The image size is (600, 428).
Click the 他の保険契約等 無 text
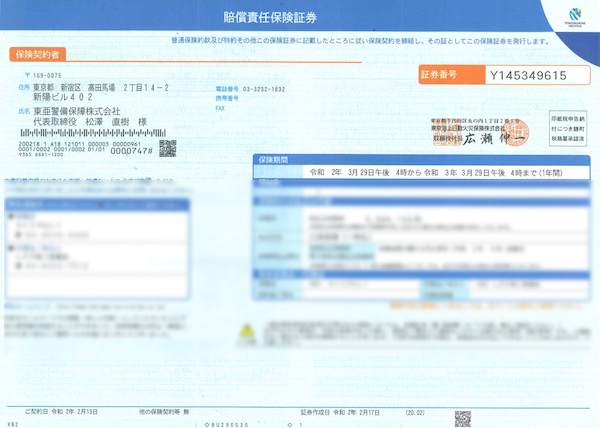(x=164, y=412)
